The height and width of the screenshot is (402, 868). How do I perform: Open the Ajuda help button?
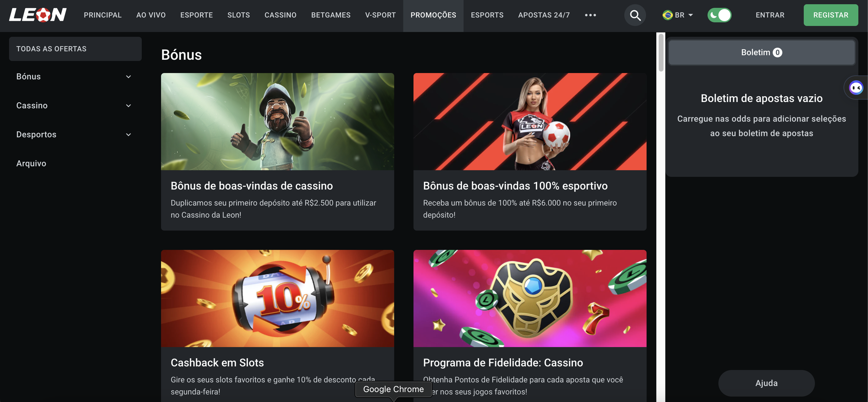[766, 383]
